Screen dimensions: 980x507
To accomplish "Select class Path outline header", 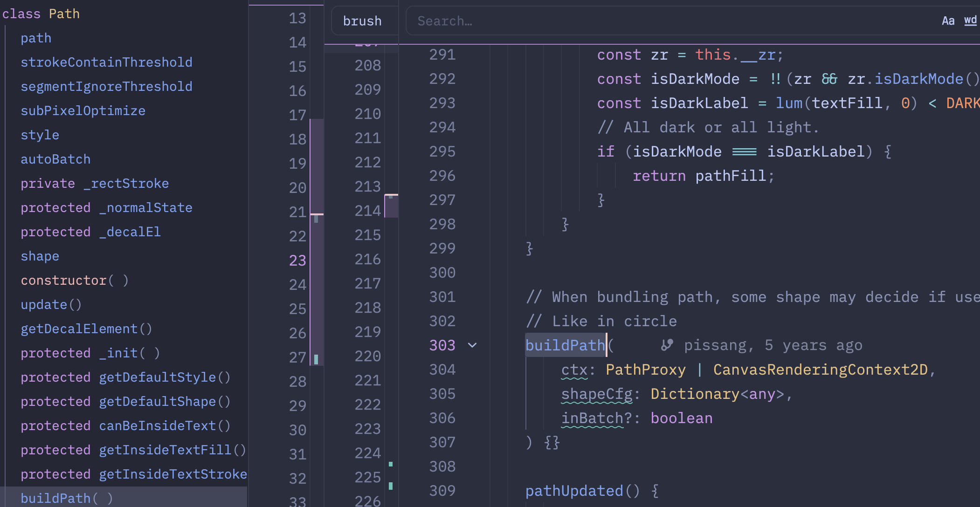I will point(41,14).
